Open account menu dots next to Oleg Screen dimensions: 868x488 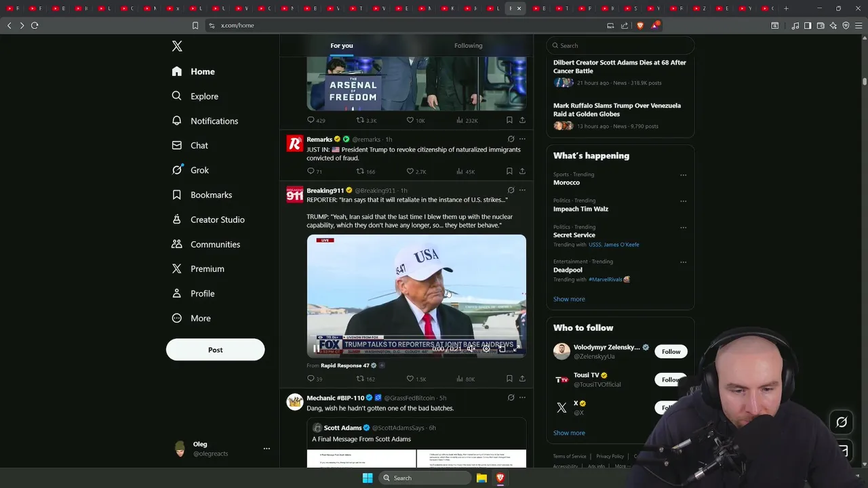point(267,449)
